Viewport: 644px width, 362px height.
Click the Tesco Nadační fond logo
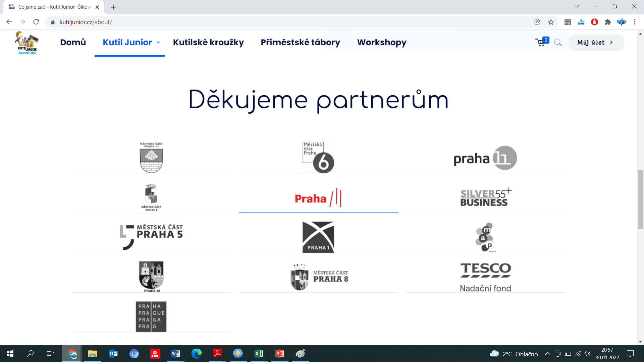click(485, 277)
